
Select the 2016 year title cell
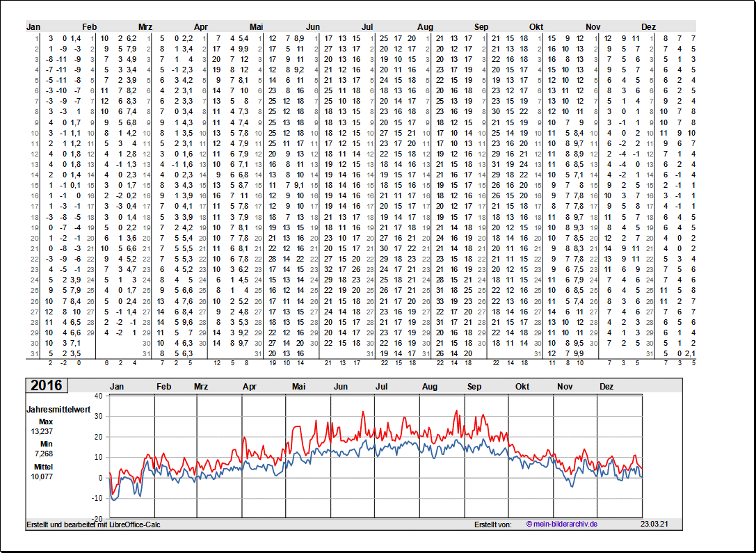point(46,386)
